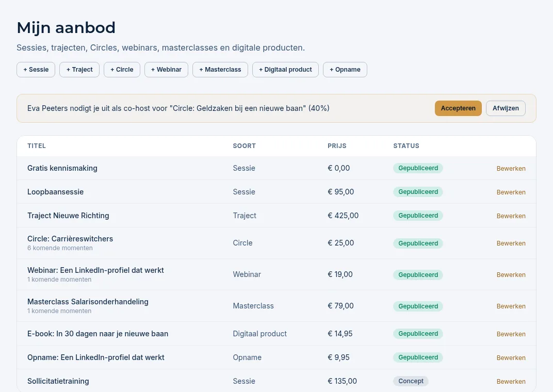
Task: Add a new Webinar
Action: pyautogui.click(x=166, y=70)
